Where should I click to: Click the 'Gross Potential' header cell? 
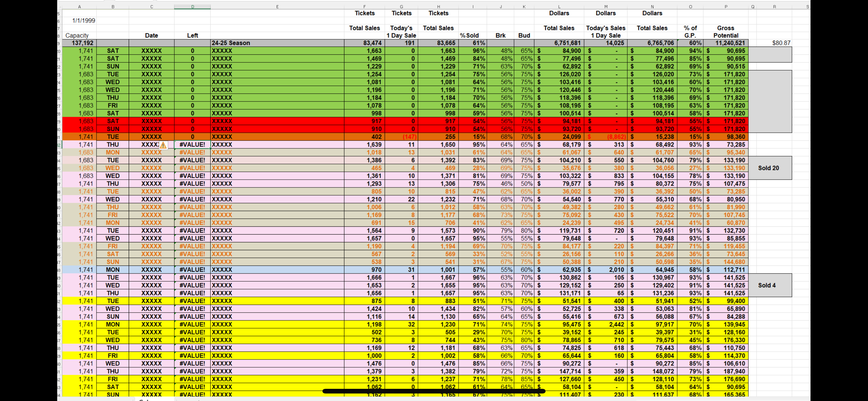726,32
